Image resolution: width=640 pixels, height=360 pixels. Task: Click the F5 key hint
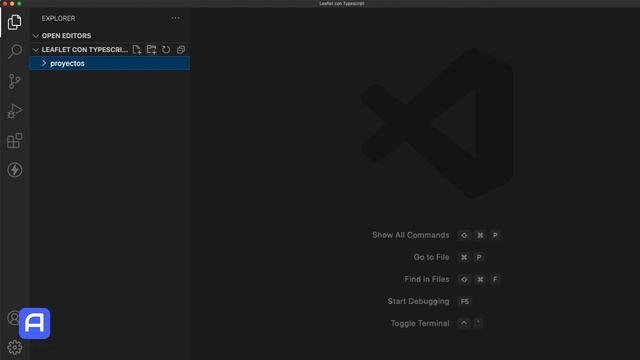[465, 301]
